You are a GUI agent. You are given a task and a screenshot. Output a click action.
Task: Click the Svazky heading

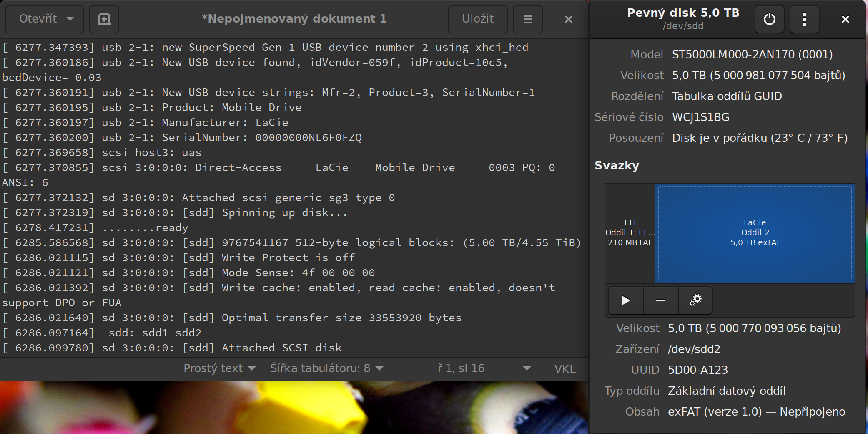click(x=617, y=166)
